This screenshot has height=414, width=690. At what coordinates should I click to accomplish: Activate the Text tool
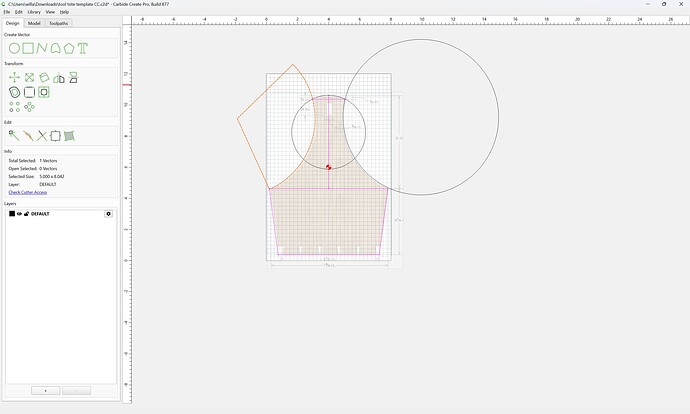83,48
